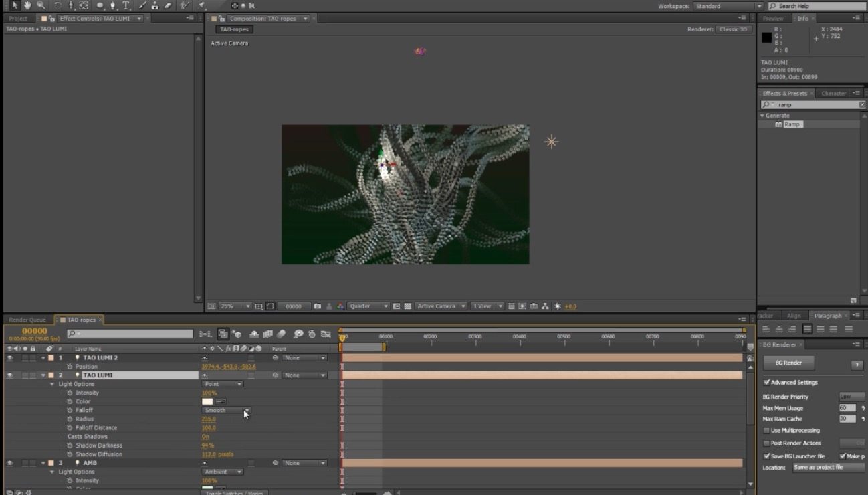Open the Falloff Smooth dropdown
Image resolution: width=868 pixels, height=495 pixels.
click(x=226, y=410)
